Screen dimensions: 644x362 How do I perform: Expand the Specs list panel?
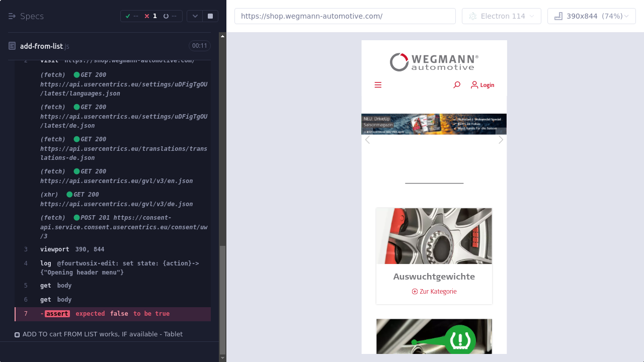[13, 16]
